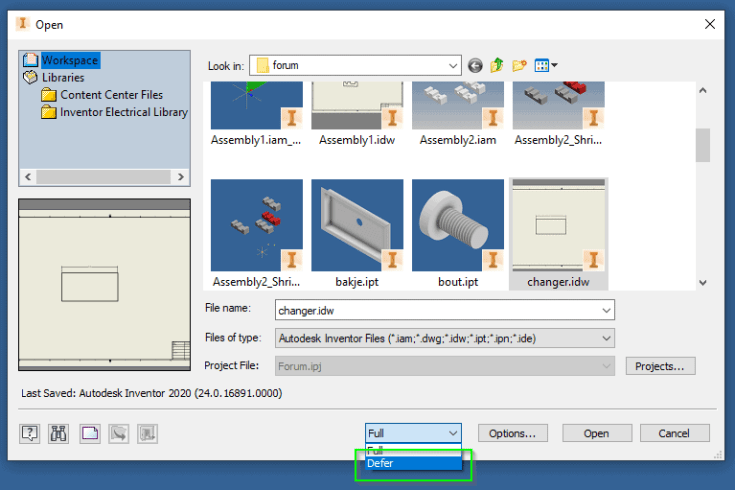Click the Open button
Viewport: 735px width, 490px height.
coord(597,433)
